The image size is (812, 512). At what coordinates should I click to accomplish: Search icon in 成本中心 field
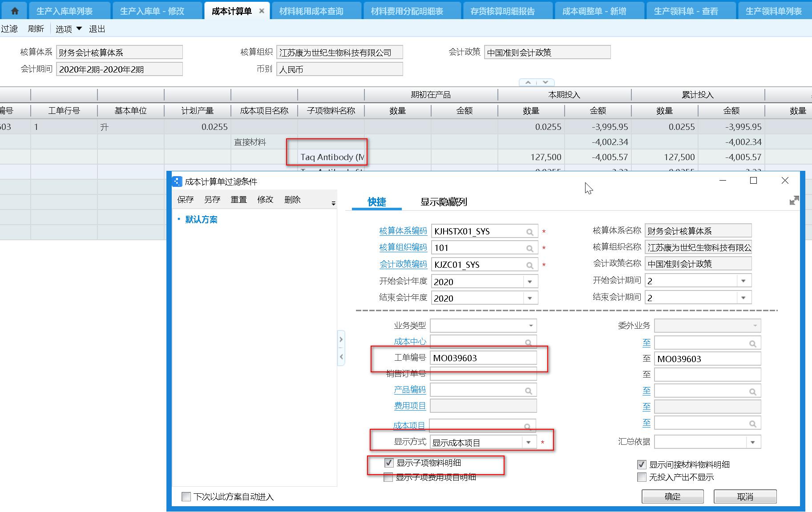(x=528, y=343)
